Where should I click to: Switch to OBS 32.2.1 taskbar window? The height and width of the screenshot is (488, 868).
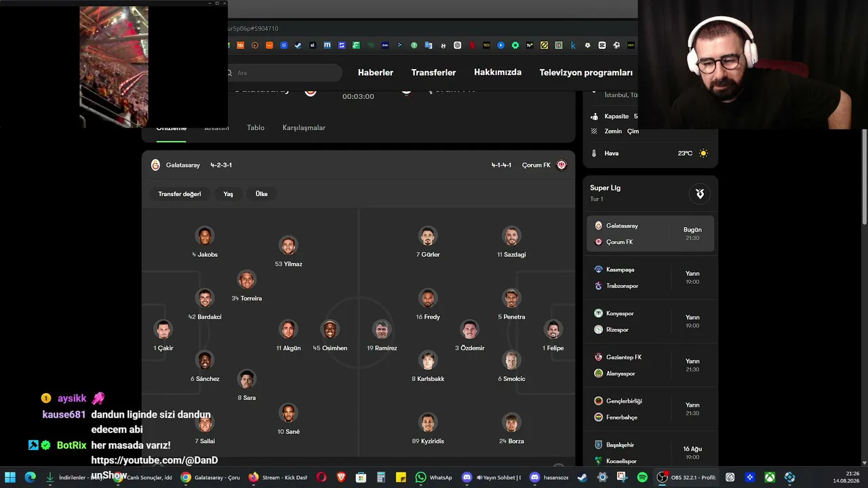tap(686, 477)
